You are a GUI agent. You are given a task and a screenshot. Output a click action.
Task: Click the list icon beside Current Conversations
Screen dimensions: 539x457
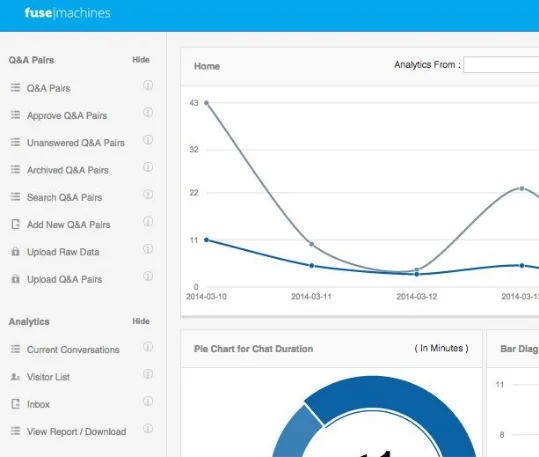[x=15, y=349]
